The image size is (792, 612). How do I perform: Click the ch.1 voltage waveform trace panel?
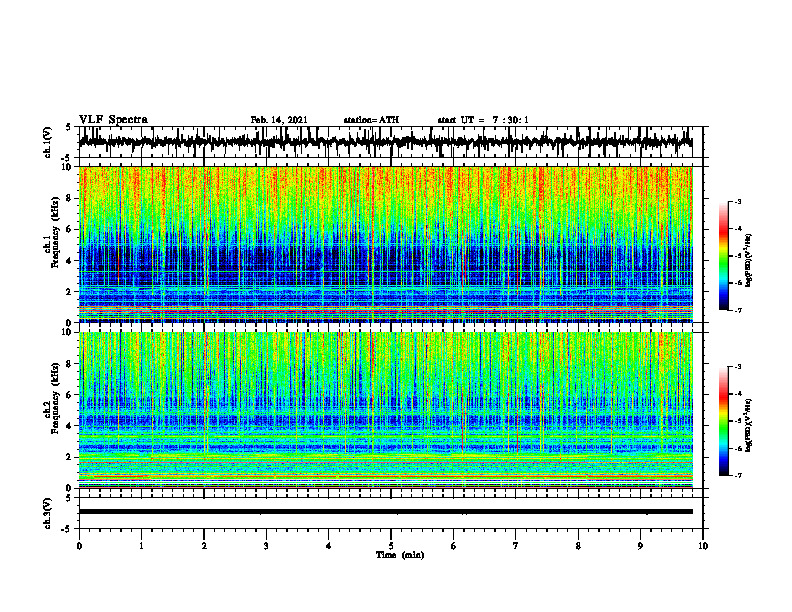[390, 142]
